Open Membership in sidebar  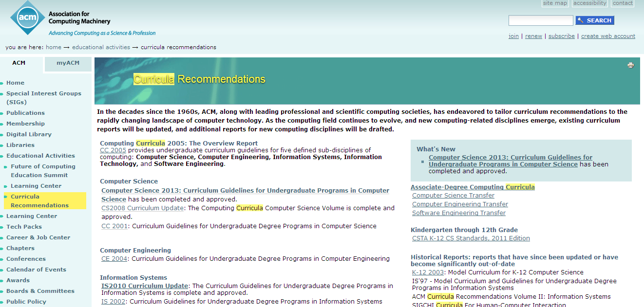click(25, 124)
